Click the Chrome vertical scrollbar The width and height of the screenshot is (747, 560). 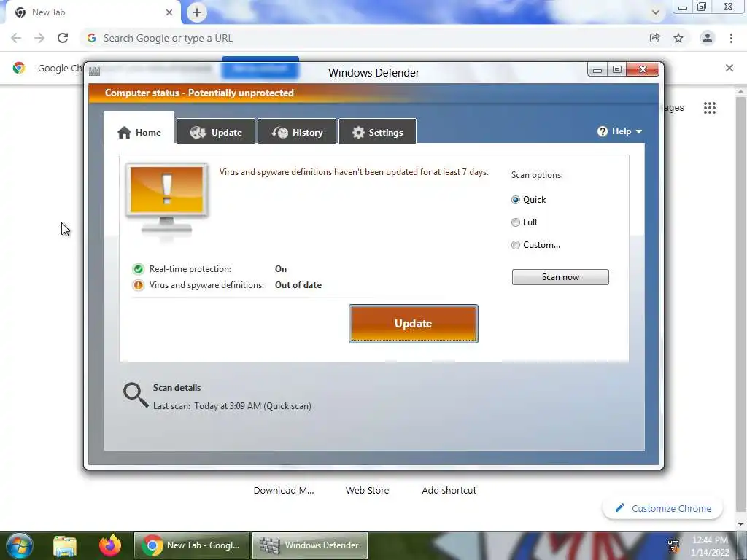[x=740, y=305]
